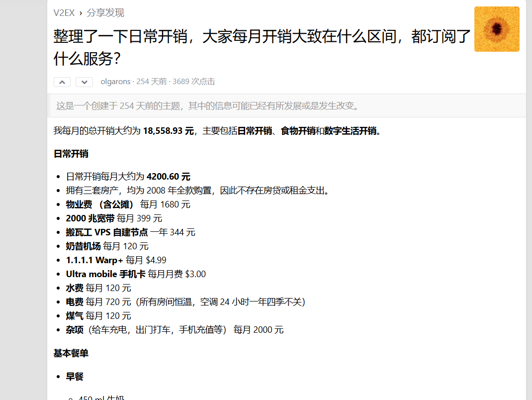The width and height of the screenshot is (532, 400).
Task: Click the row 2000 兆宽带 每月 399 元
Action: tap(114, 218)
